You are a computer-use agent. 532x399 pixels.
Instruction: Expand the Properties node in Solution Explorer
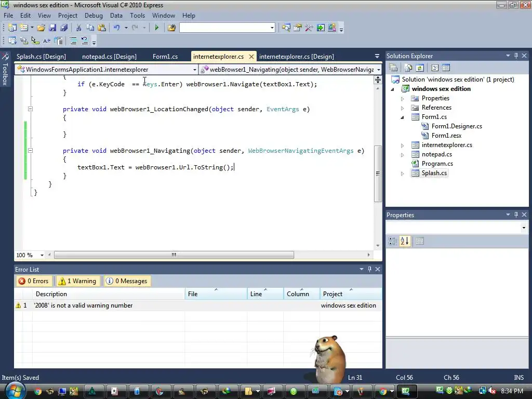403,98
